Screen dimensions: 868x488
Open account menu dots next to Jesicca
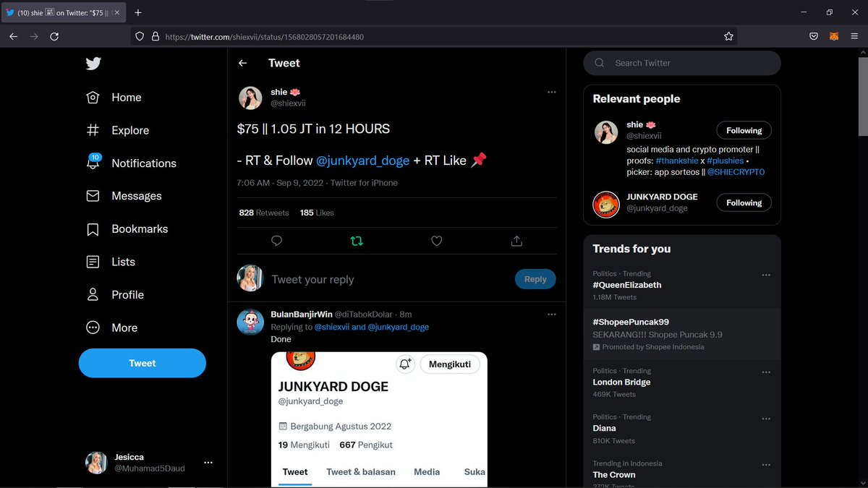point(208,463)
